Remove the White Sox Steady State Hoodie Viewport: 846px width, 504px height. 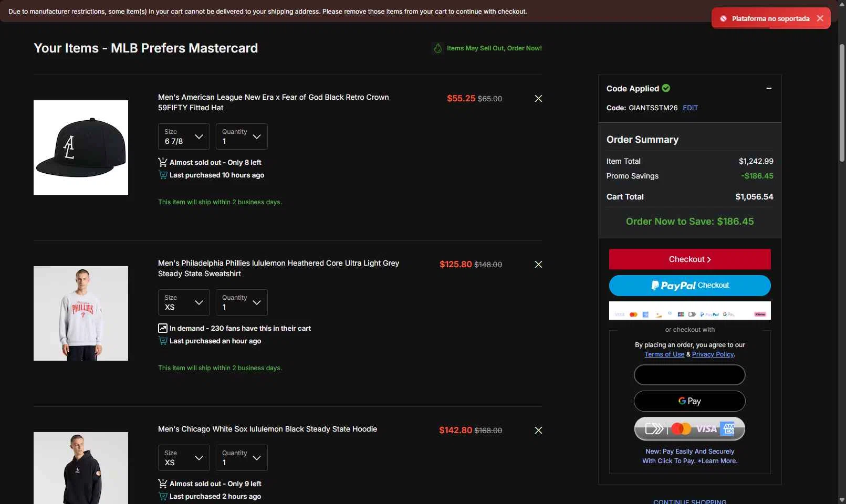coord(538,430)
